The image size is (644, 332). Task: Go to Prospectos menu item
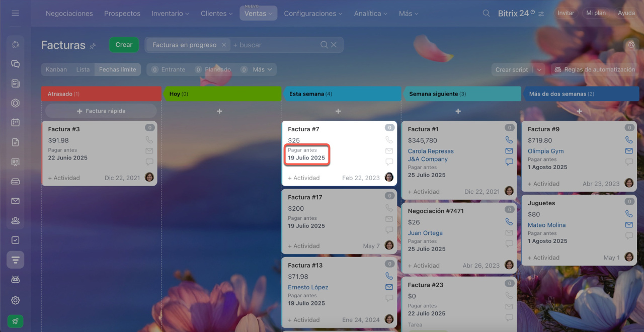[122, 14]
